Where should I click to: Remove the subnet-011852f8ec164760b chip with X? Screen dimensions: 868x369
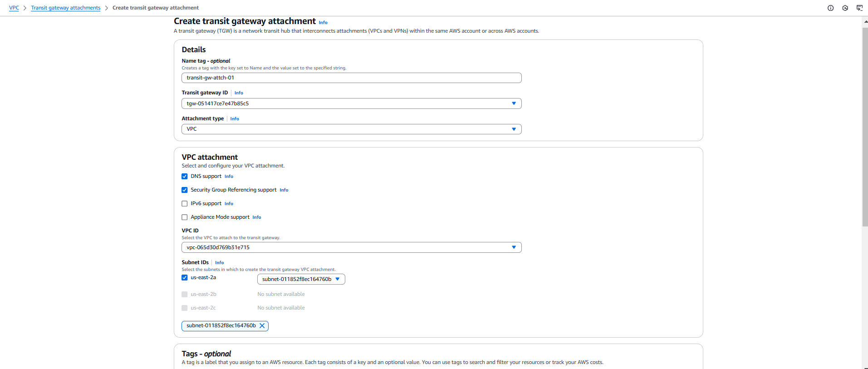click(262, 326)
